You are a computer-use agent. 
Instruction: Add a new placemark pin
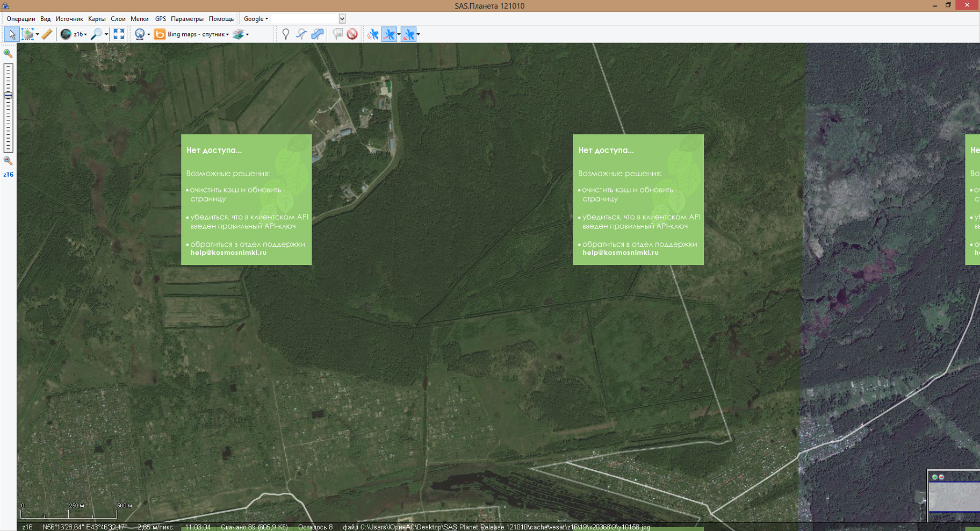point(285,34)
